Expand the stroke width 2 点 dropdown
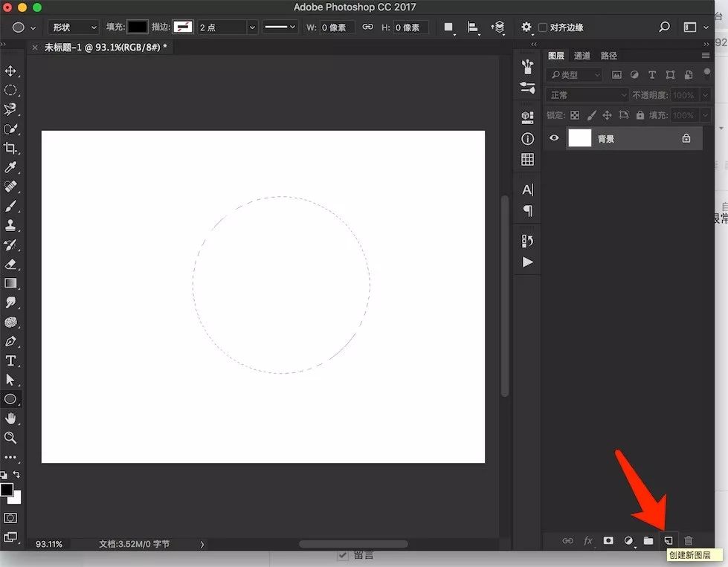 252,27
